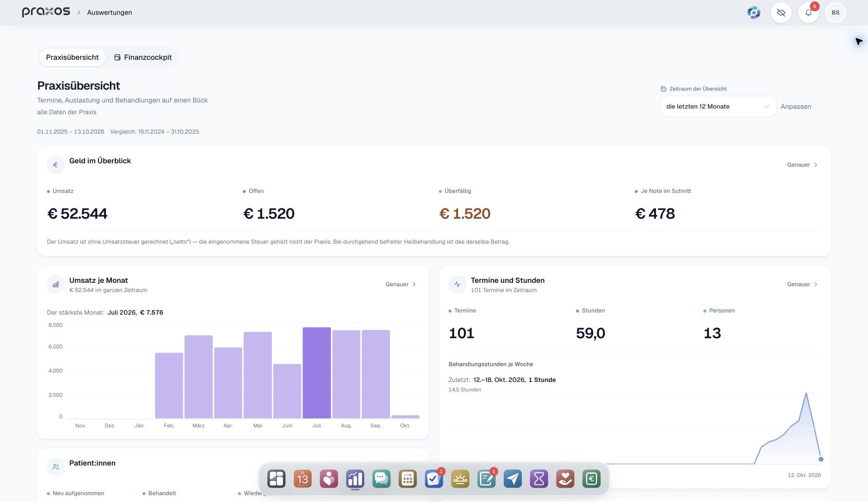The width and height of the screenshot is (868, 502).
Task: Open the hand holding heart app
Action: point(565,479)
